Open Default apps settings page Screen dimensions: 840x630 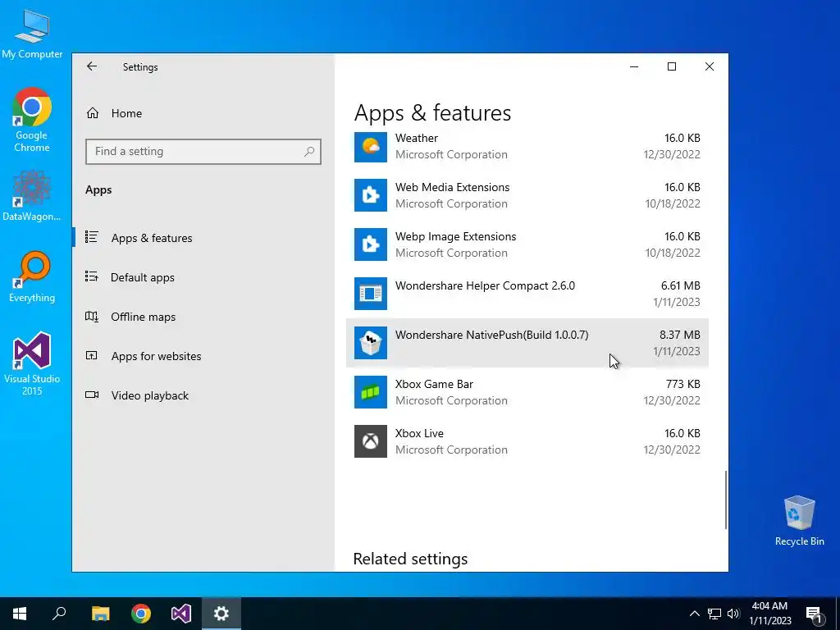click(203, 277)
